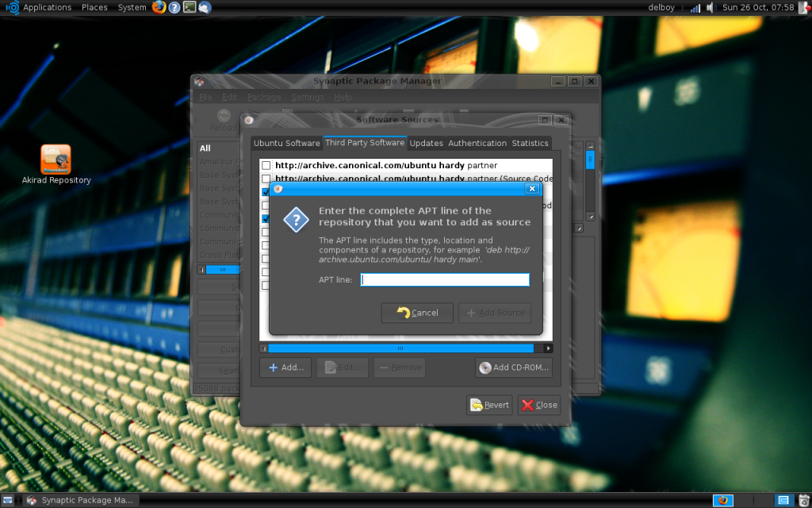Minimize the Synaptic Package Manager window
The height and width of the screenshot is (508, 812).
pyautogui.click(x=557, y=82)
